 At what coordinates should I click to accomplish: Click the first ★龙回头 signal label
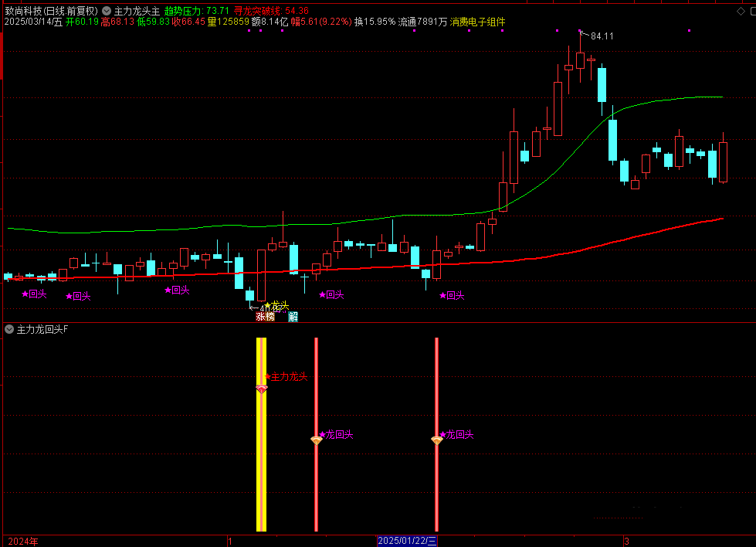[x=337, y=434]
